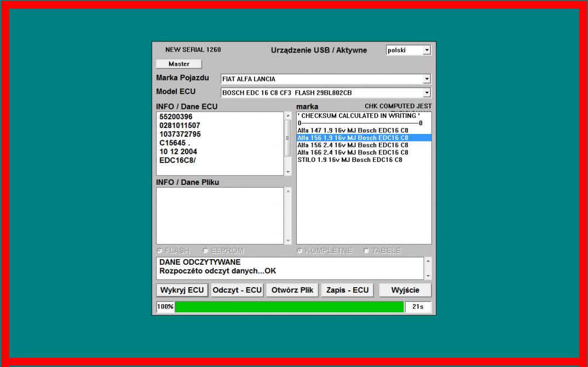Image resolution: width=588 pixels, height=367 pixels.
Task: Click scroll-down arrow of INFO / Dane ECU list
Action: 288,172
